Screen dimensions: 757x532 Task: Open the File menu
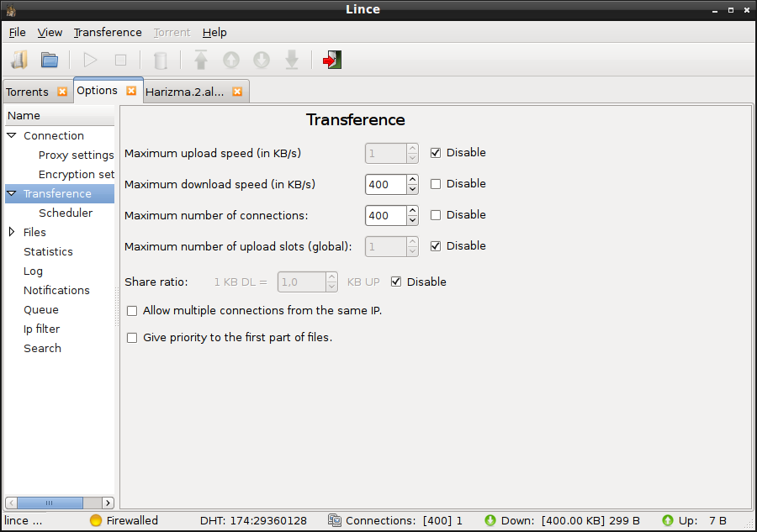[x=18, y=32]
